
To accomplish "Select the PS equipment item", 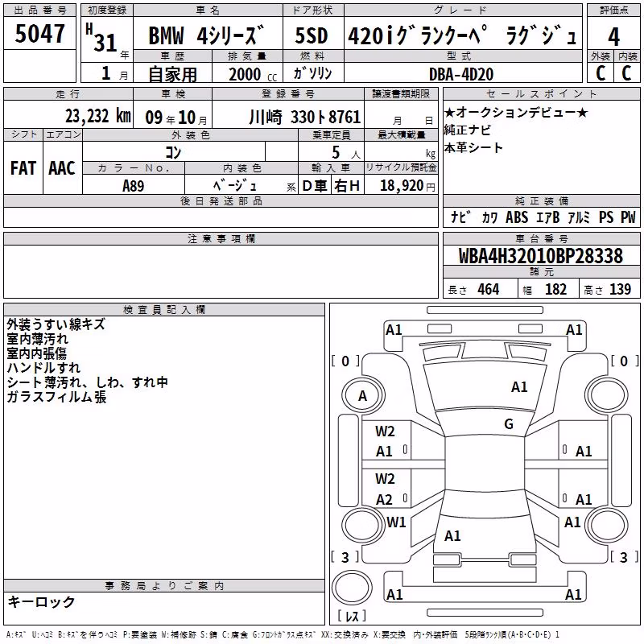I will pos(606,217).
